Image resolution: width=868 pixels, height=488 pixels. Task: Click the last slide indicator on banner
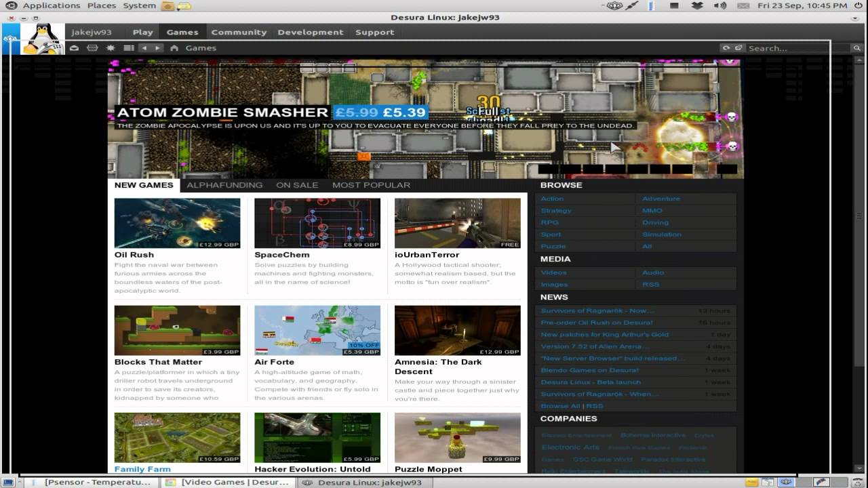point(727,169)
